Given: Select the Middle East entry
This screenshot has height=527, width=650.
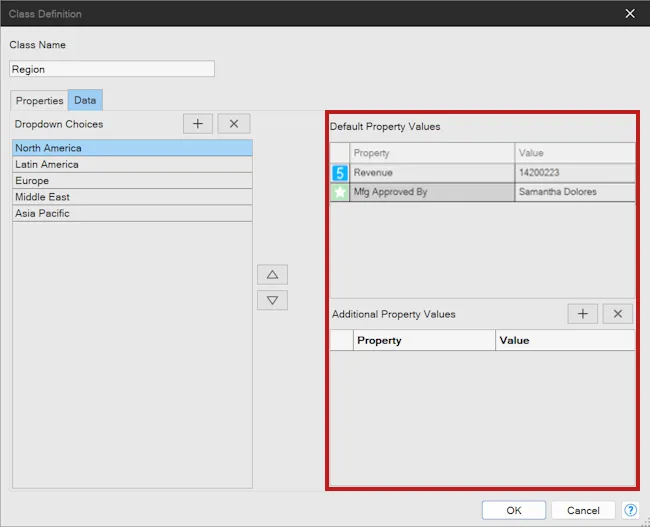Looking at the screenshot, I should click(x=132, y=197).
